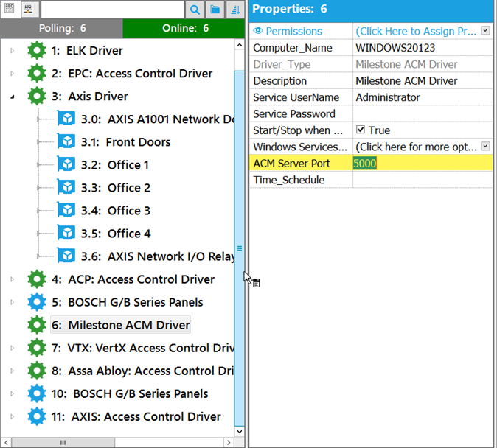The width and height of the screenshot is (497, 448).
Task: Click Permissions property label
Action: click(x=293, y=31)
